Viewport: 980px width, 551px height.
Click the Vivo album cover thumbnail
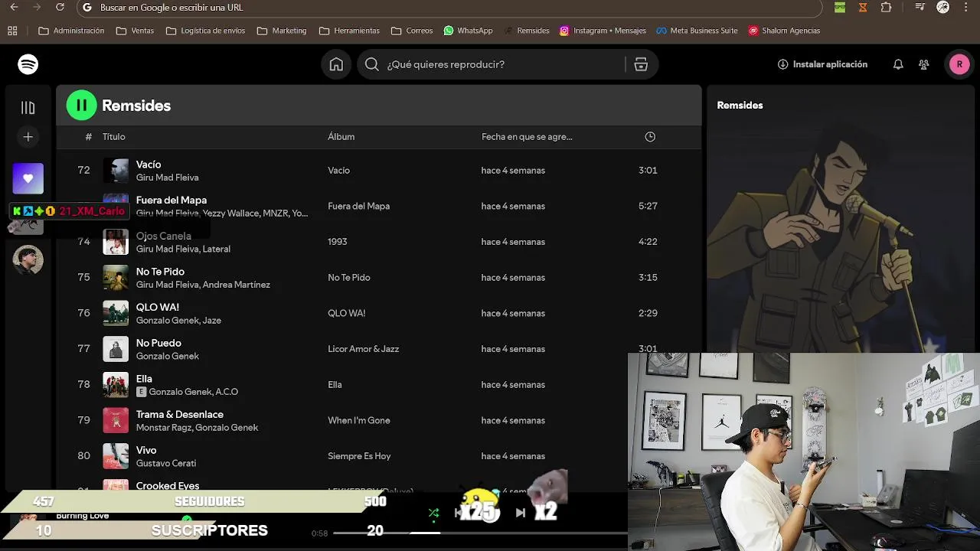click(x=116, y=456)
